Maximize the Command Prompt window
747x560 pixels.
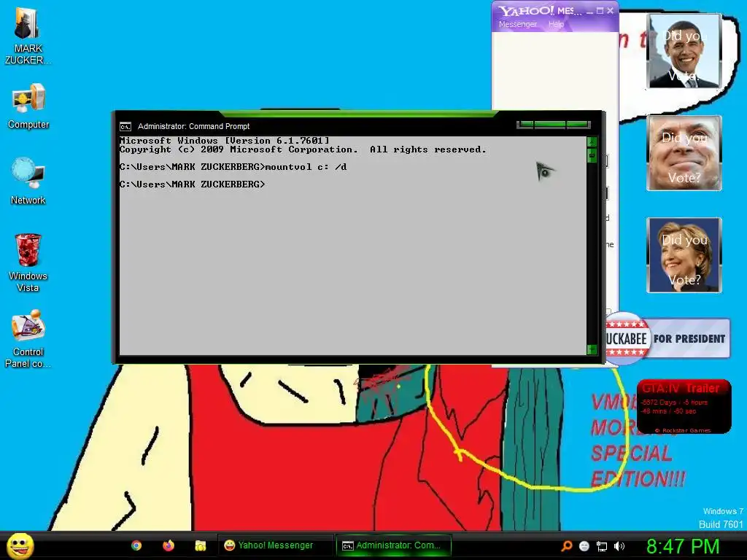click(550, 125)
